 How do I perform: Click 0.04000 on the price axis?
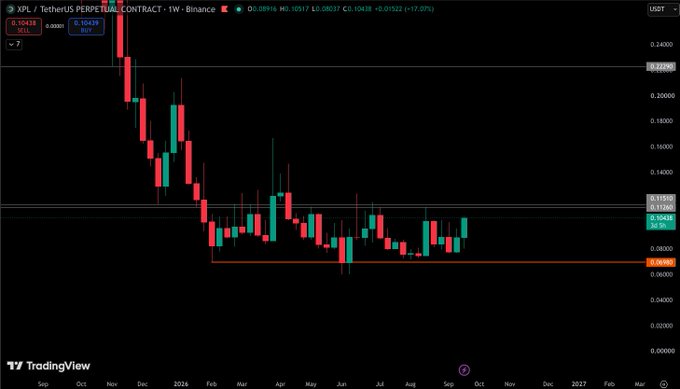662,300
